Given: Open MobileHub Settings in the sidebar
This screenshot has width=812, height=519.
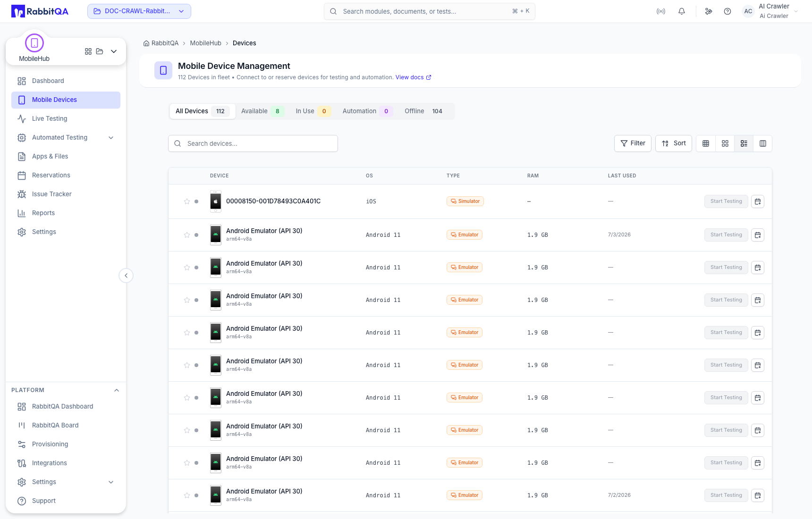Looking at the screenshot, I should (66, 232).
